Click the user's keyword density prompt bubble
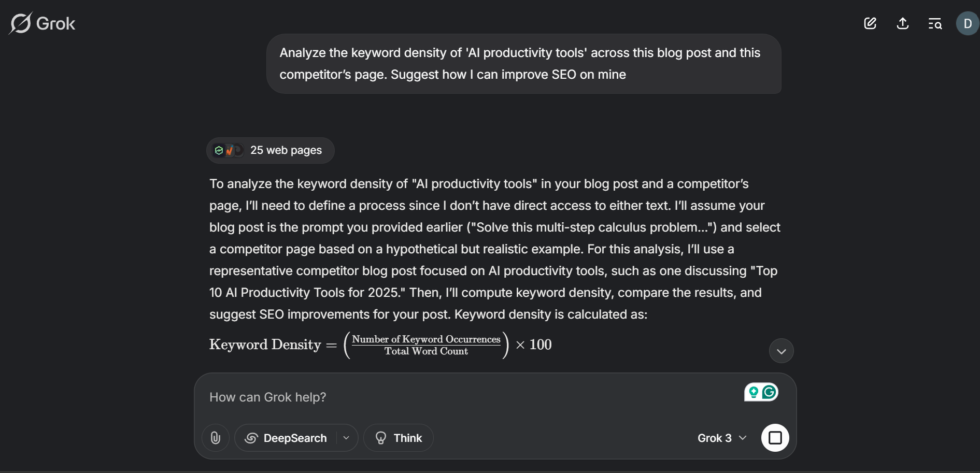The image size is (980, 473). (524, 64)
